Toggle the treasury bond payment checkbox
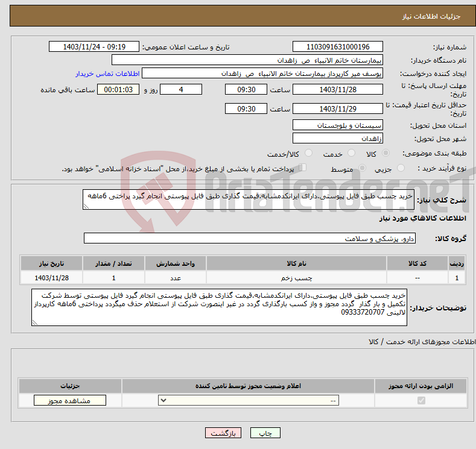Viewport: 476px width, 449px height. 303,168
